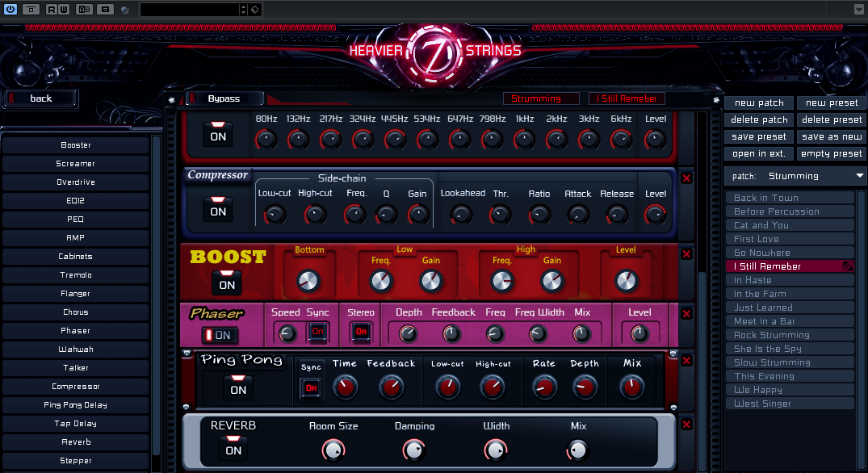Toggle the plugin power button in host toolbar
Image resolution: width=868 pixels, height=473 pixels.
(10, 9)
